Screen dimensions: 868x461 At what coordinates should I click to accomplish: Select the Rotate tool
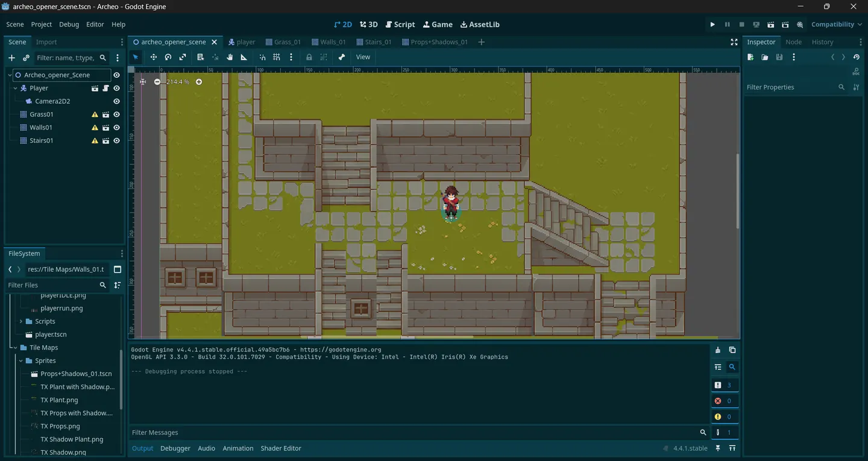pyautogui.click(x=168, y=57)
